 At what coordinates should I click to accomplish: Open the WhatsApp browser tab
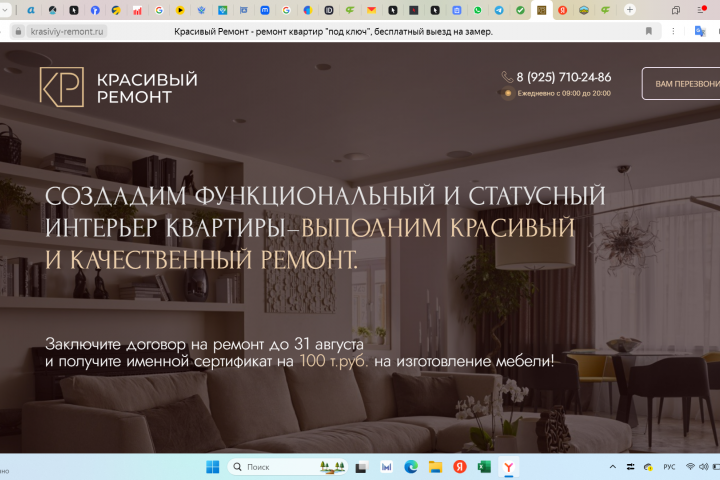pyautogui.click(x=478, y=10)
